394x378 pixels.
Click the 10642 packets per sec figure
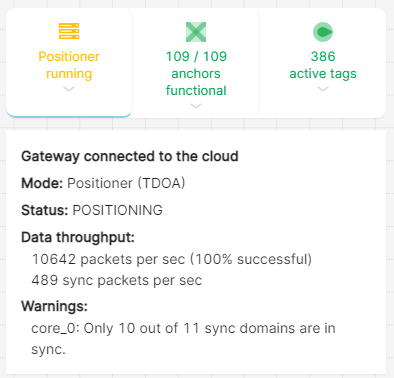[x=108, y=259]
